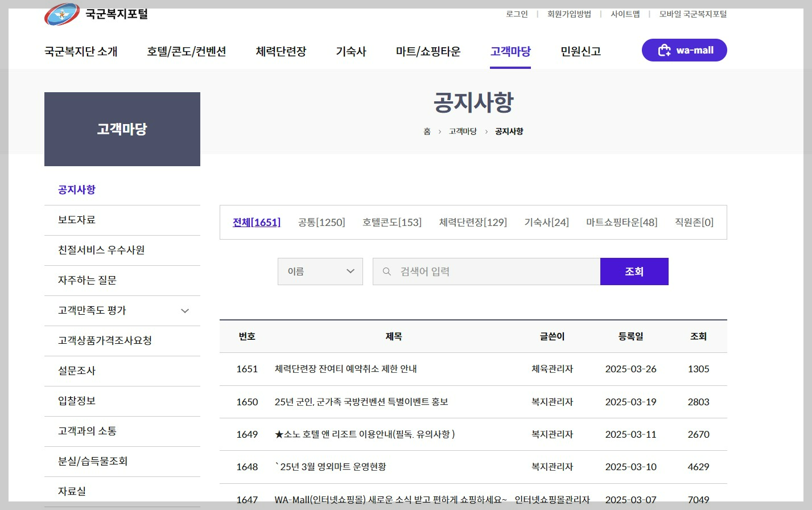Image resolution: width=812 pixels, height=510 pixels.
Task: Expand the 고객만족도 평가 submenu chevron
Action: [185, 311]
